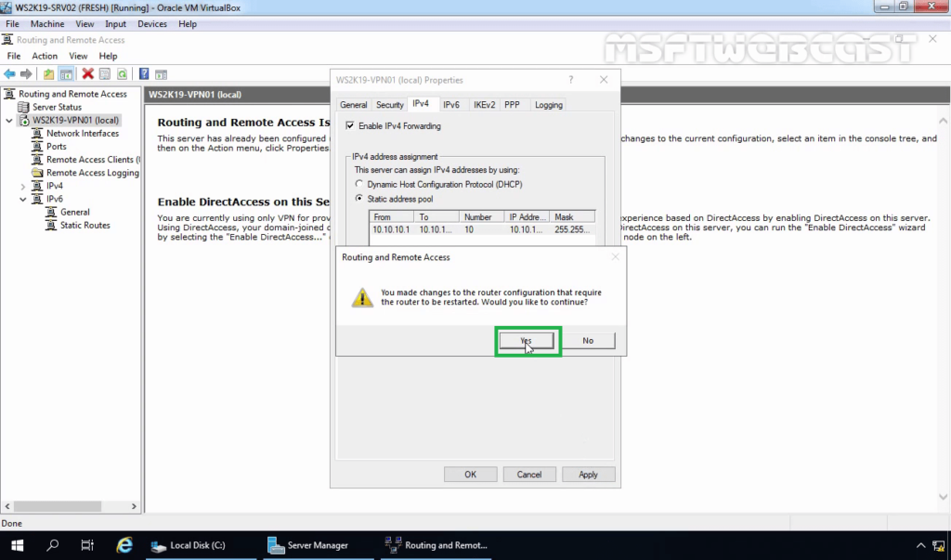Click details pane scroll down arrow
This screenshot has height=560, width=951.
[944, 496]
